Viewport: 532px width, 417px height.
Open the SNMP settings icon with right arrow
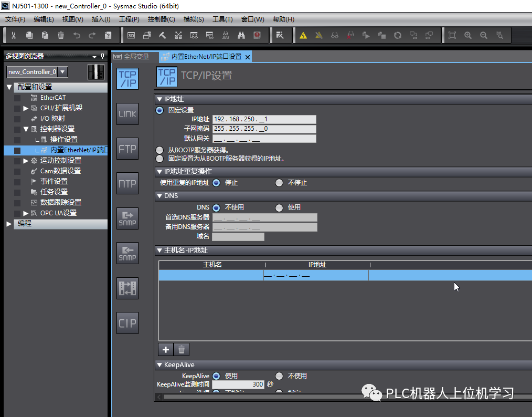click(127, 218)
